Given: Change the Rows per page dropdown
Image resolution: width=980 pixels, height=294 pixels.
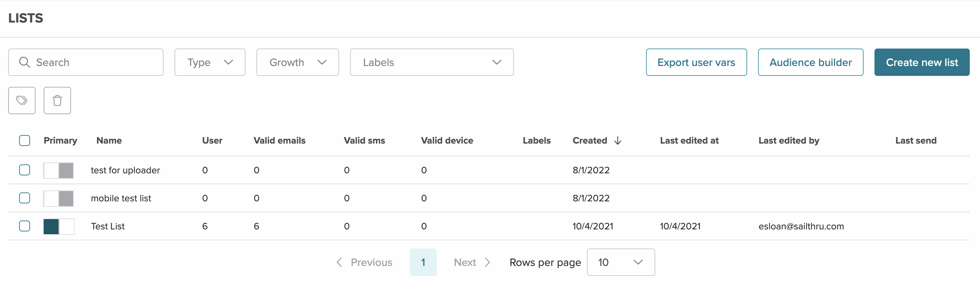Looking at the screenshot, I should tap(620, 263).
